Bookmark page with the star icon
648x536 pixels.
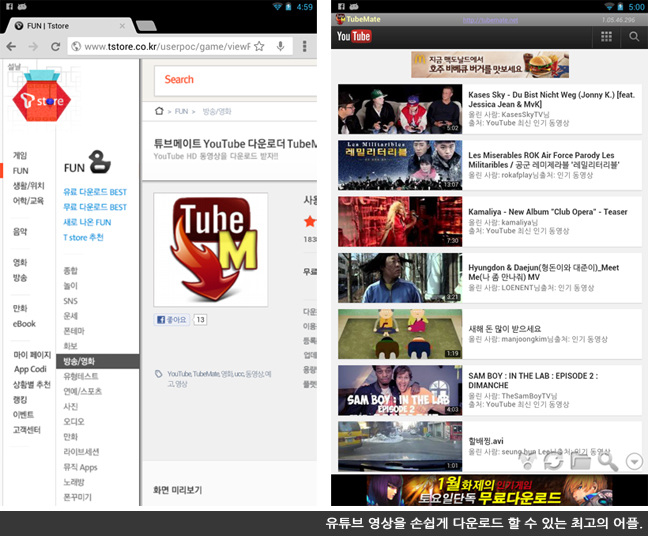259,46
